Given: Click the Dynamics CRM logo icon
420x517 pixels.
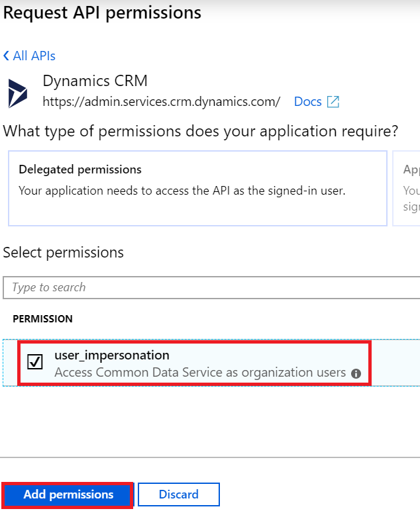Looking at the screenshot, I should [18, 93].
